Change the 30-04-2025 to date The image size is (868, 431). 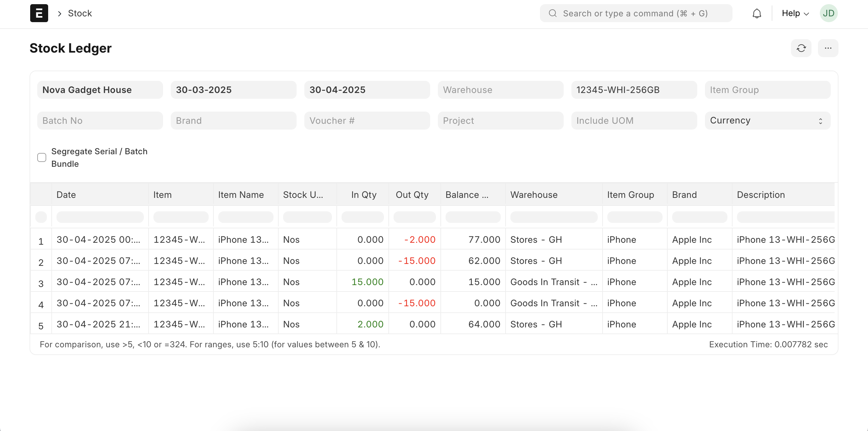(367, 90)
